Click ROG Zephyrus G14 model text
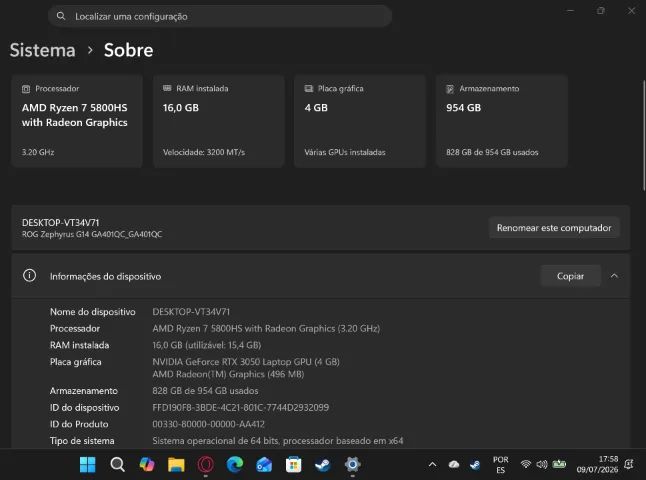This screenshot has height=480, width=646. (92, 234)
